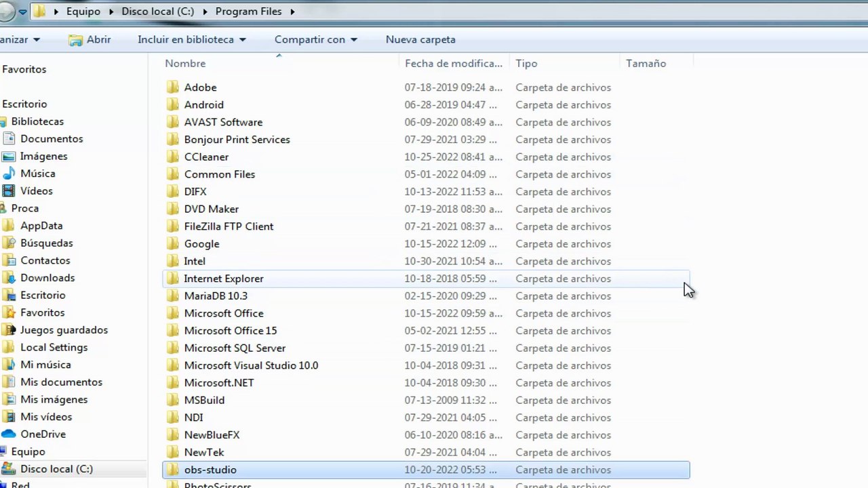
Task: Open OneDrive in the navigation pane
Action: [43, 434]
